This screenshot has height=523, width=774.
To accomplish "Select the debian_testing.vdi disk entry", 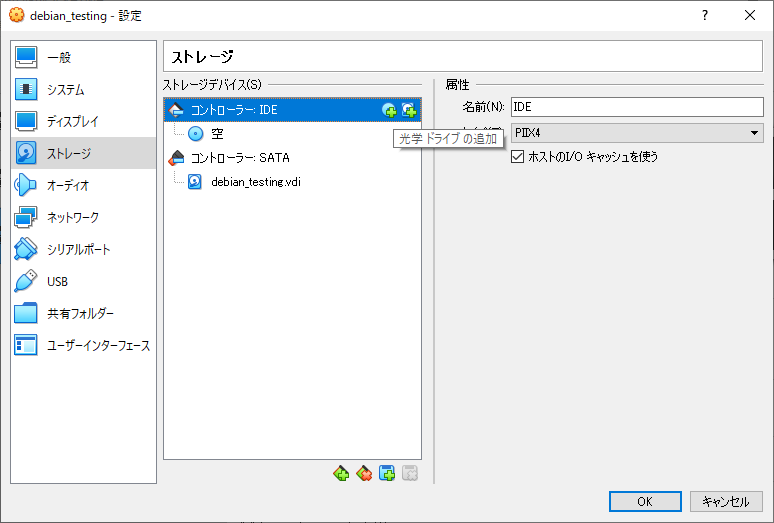I will pyautogui.click(x=292, y=182).
